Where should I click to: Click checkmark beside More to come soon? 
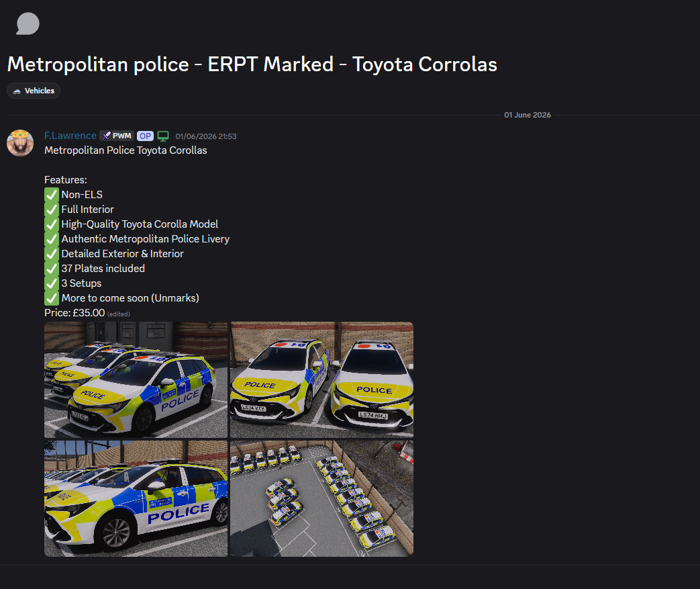52,298
